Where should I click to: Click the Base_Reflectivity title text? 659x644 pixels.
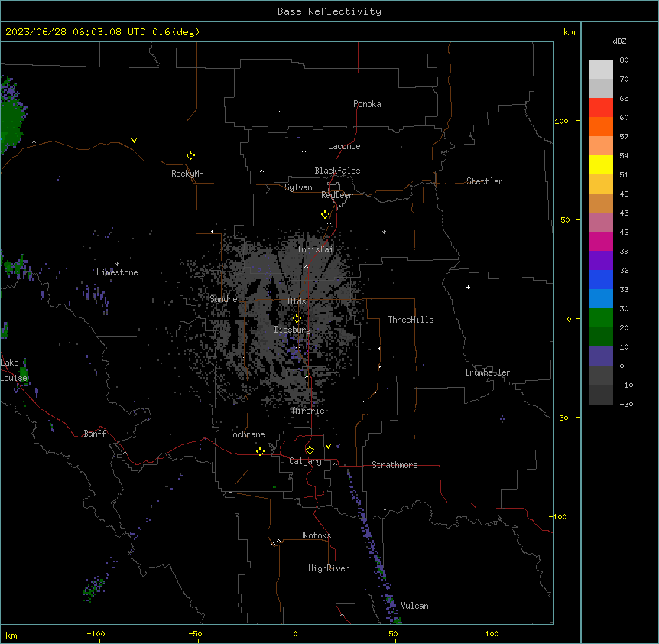pos(329,11)
